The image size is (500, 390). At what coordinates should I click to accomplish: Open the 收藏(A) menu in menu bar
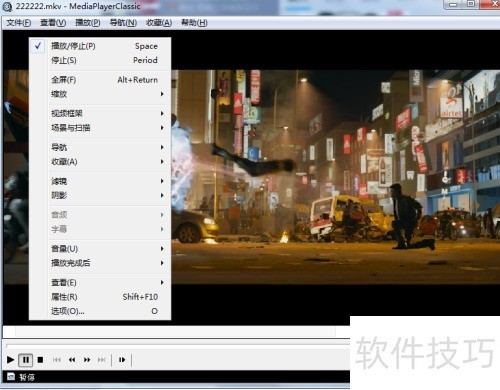pos(159,23)
